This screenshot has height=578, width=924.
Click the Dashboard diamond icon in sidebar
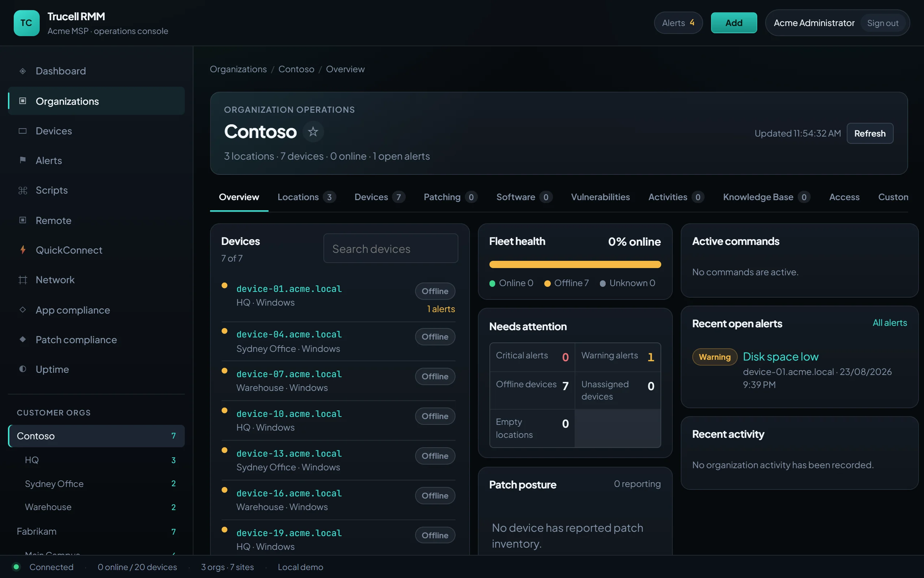click(x=22, y=71)
